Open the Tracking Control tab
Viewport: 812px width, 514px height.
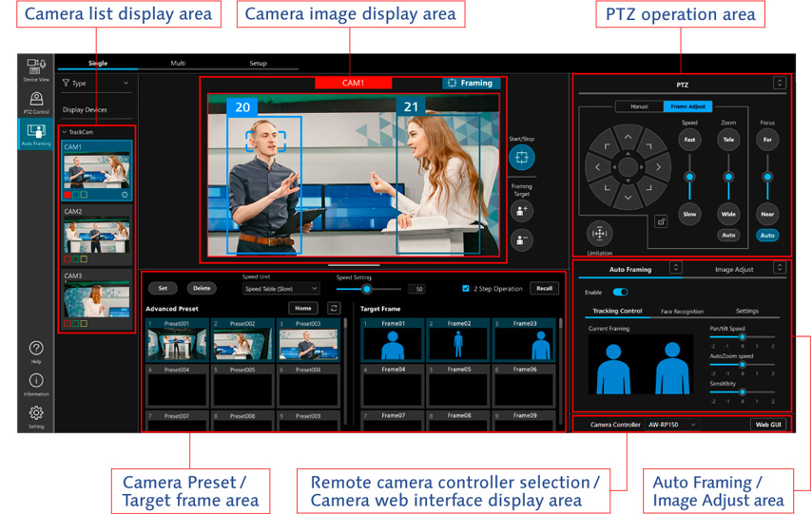pos(617,311)
